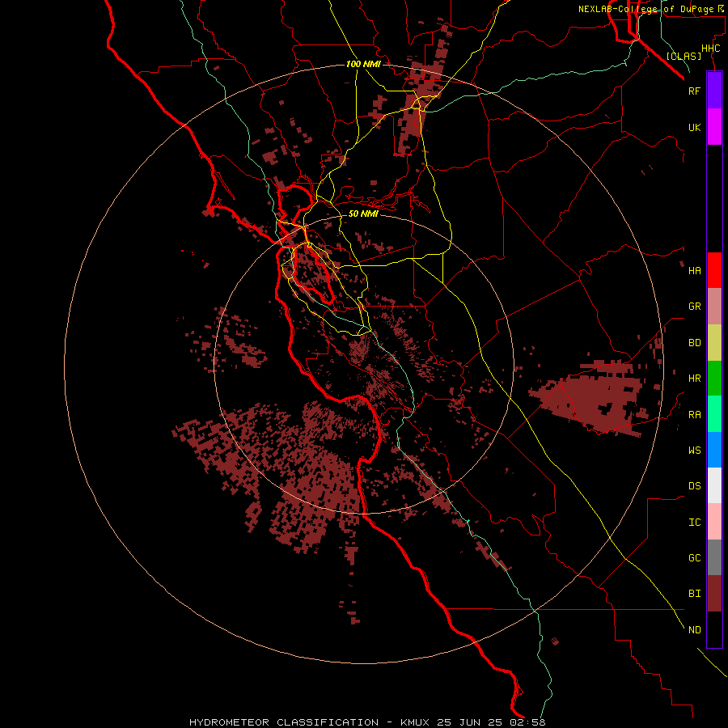Image resolution: width=728 pixels, height=728 pixels.
Task: Click the GC legend label
Action: pyautogui.click(x=695, y=558)
